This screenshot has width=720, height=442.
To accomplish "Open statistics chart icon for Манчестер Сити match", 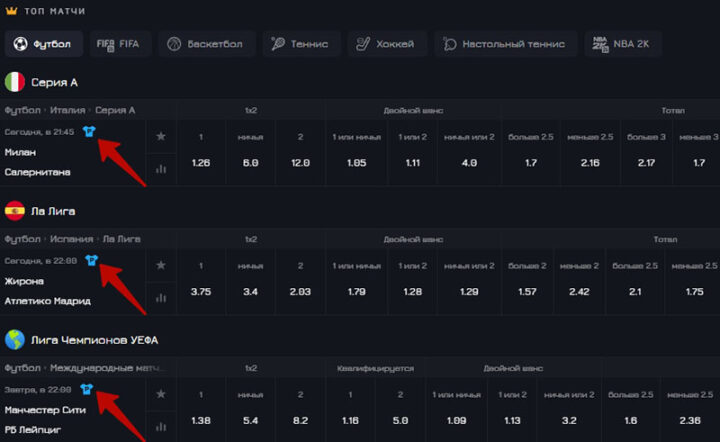I will coord(160,426).
